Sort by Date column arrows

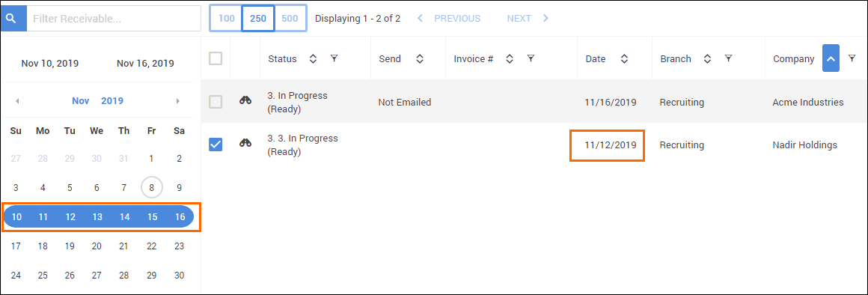(624, 58)
